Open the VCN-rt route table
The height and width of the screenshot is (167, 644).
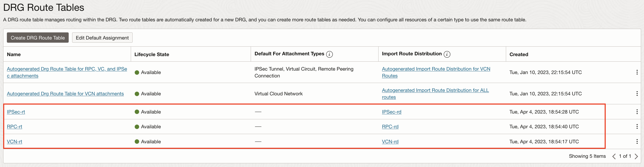[x=15, y=141]
